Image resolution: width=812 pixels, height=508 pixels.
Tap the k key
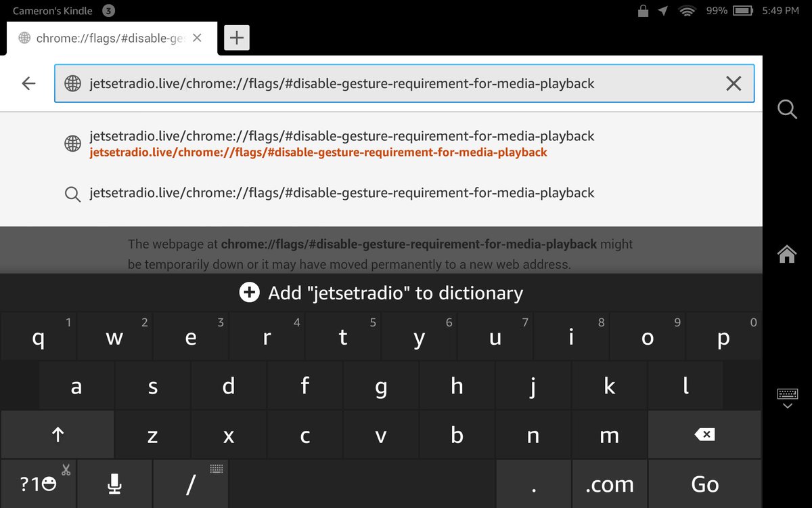pos(610,386)
